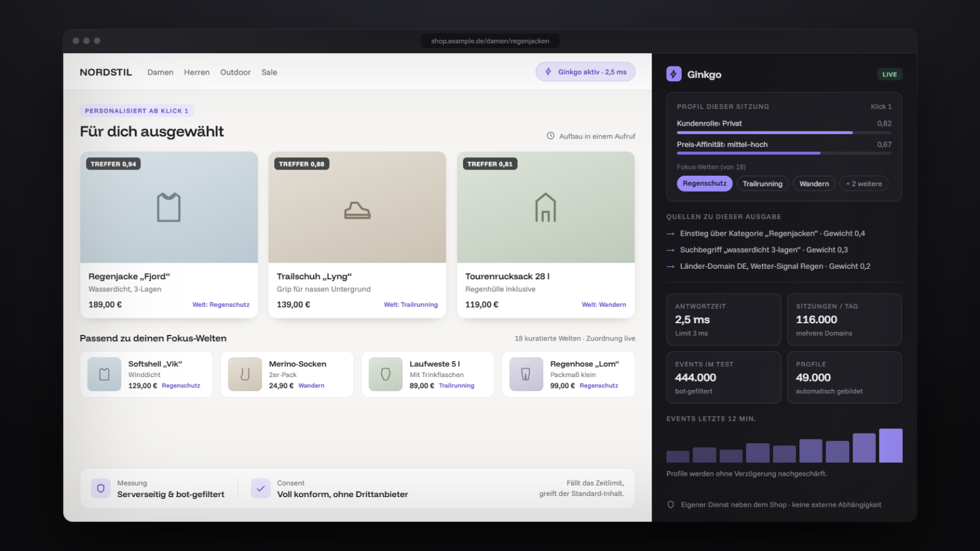Open the Outdoor navigation menu

pyautogui.click(x=235, y=72)
